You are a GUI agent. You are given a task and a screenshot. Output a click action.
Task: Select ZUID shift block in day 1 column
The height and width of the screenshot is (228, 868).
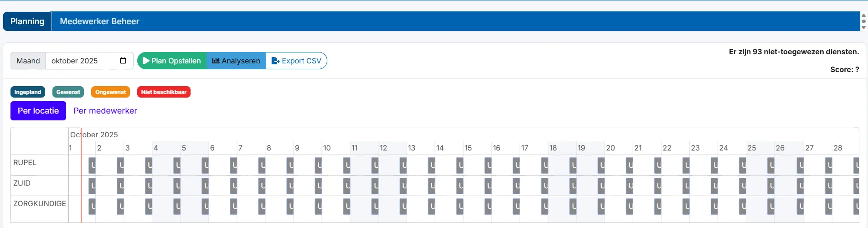point(92,186)
